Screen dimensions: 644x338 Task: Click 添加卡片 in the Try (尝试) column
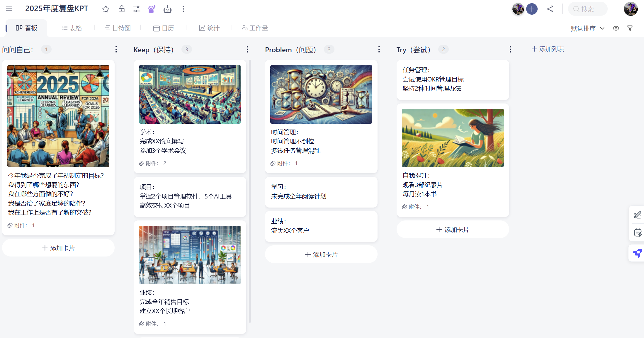coord(452,230)
